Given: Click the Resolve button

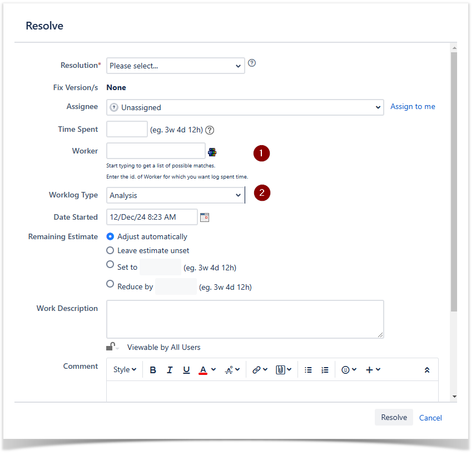Looking at the screenshot, I should point(394,417).
